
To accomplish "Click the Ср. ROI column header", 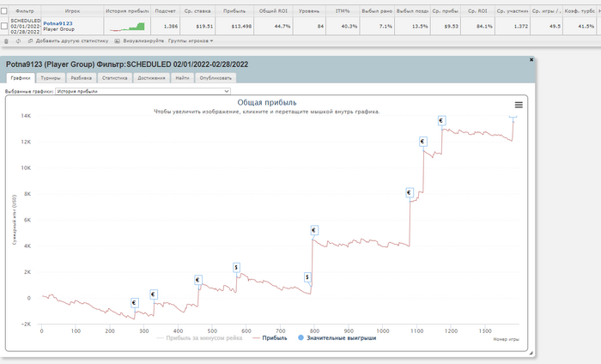I will click(x=477, y=11).
